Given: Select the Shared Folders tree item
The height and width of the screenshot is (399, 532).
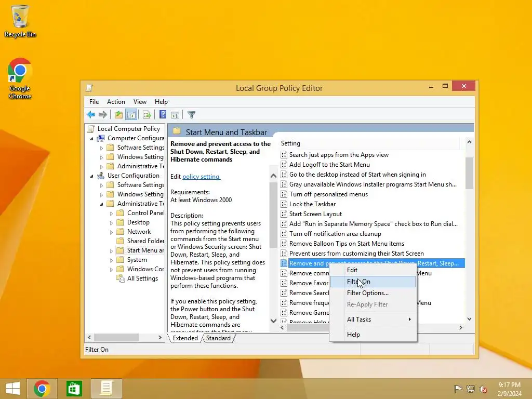Looking at the screenshot, I should coord(145,241).
